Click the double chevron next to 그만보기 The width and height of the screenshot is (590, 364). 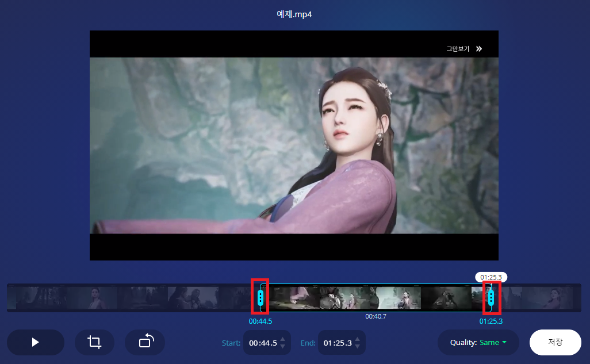(479, 49)
